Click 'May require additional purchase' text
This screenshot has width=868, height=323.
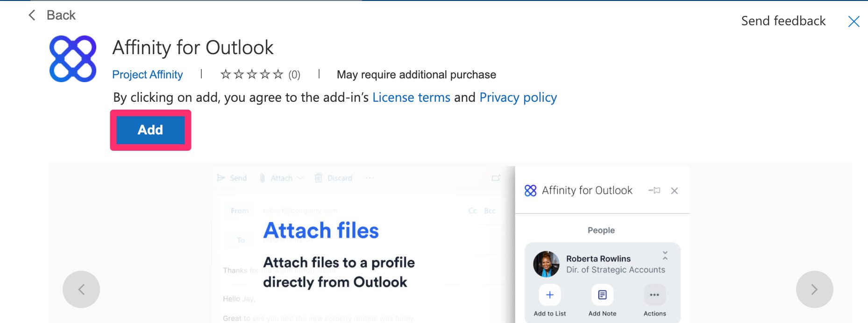click(416, 75)
